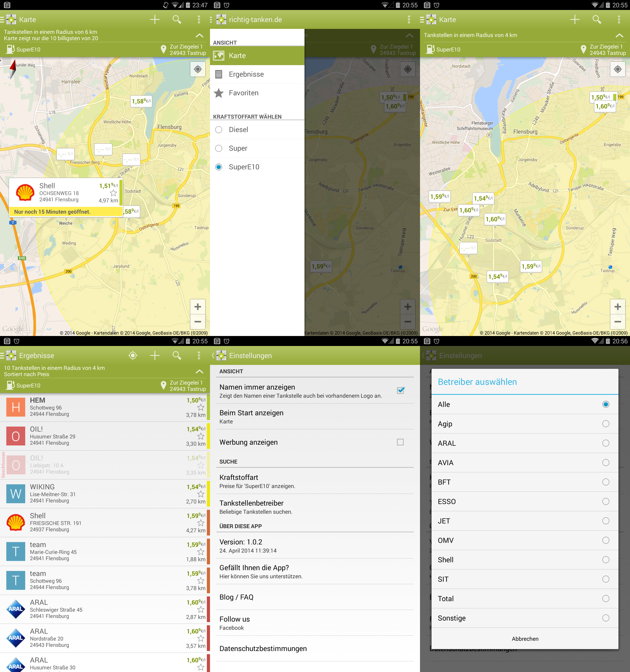Open location Zur Ziegelei 1 on top-right Karte

click(603, 50)
